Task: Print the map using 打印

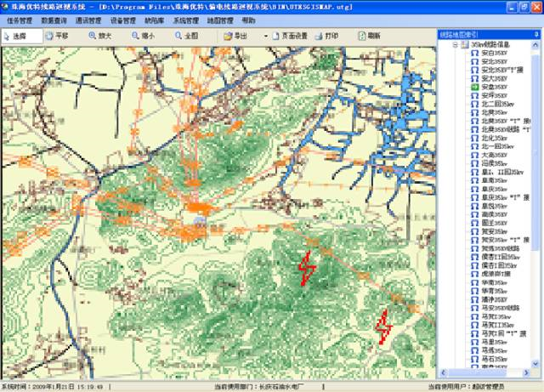Action: point(332,37)
